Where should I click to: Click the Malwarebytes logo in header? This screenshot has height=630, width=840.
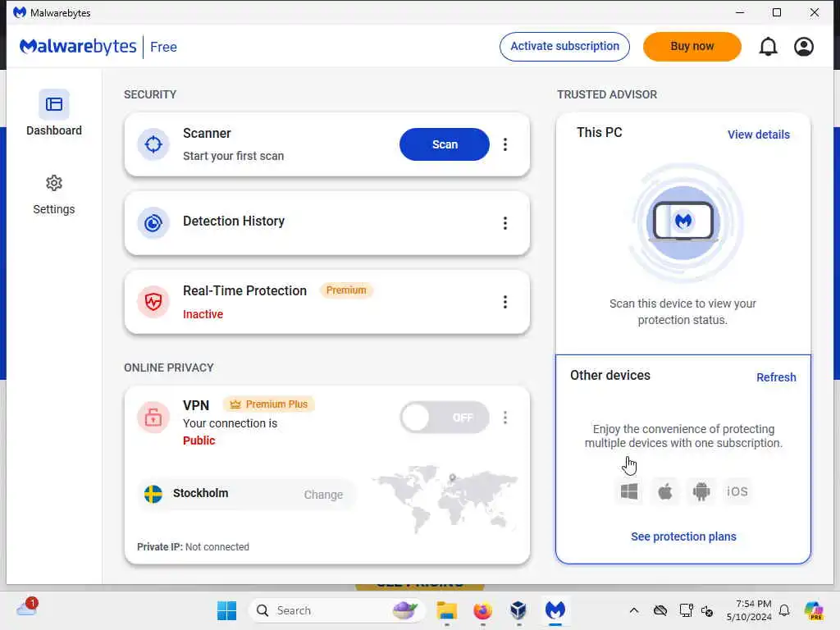(78, 47)
